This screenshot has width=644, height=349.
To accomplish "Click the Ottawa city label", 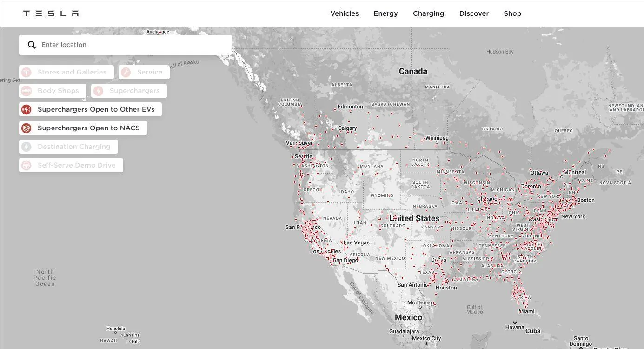I will (x=539, y=173).
